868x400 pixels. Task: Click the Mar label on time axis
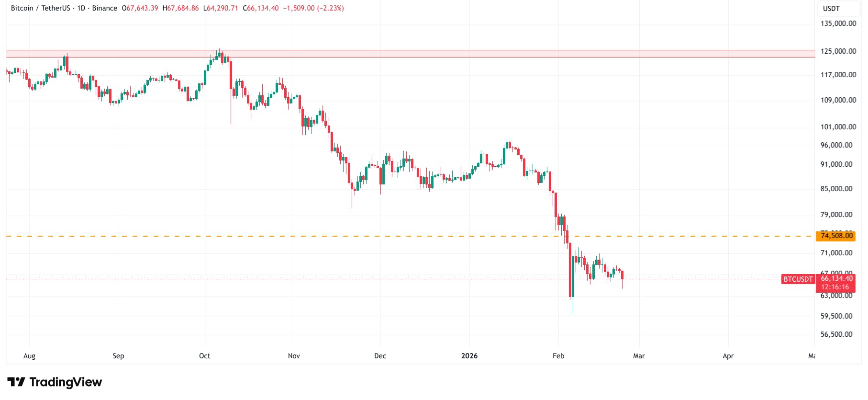pos(638,356)
